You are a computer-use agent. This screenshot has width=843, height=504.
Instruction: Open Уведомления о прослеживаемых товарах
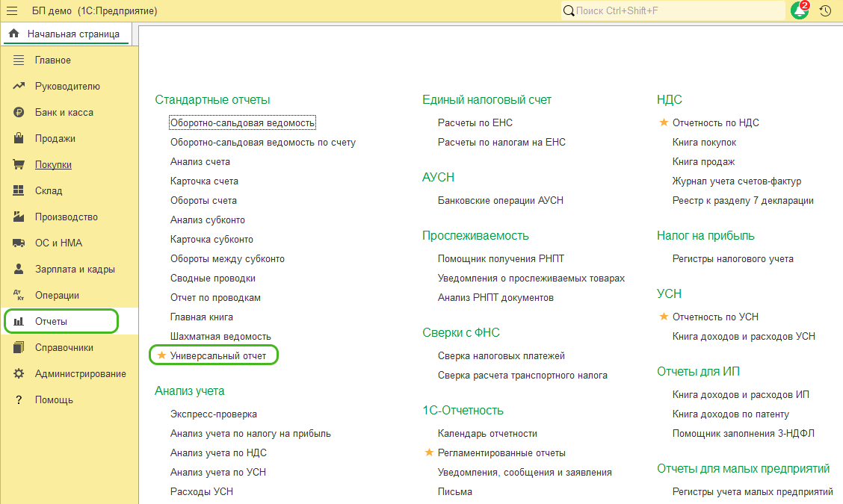click(531, 279)
